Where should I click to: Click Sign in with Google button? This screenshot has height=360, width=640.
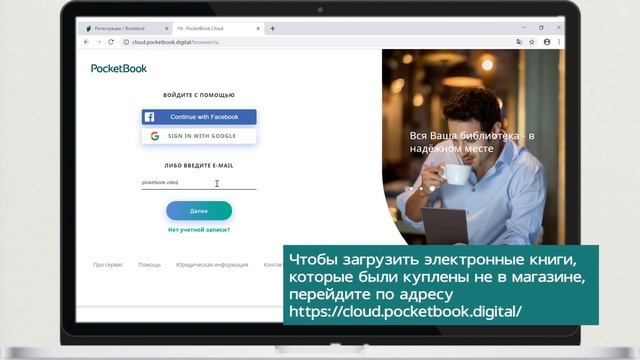pos(199,136)
